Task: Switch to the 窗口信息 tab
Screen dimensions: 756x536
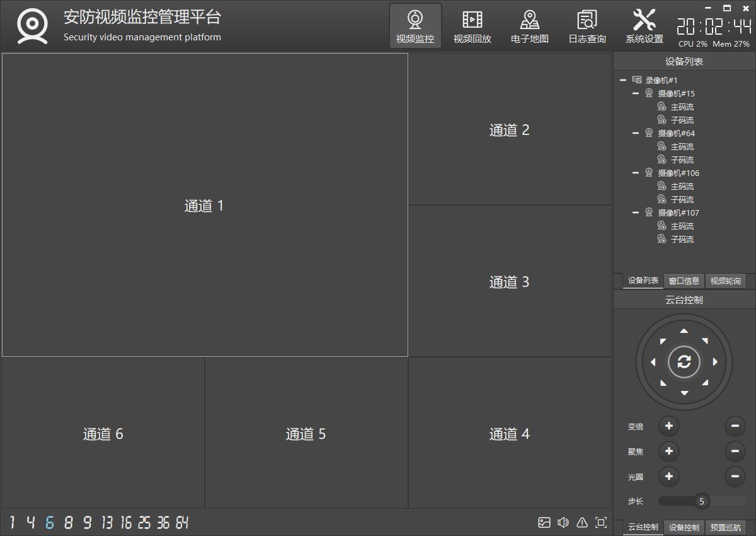Action: 684,281
